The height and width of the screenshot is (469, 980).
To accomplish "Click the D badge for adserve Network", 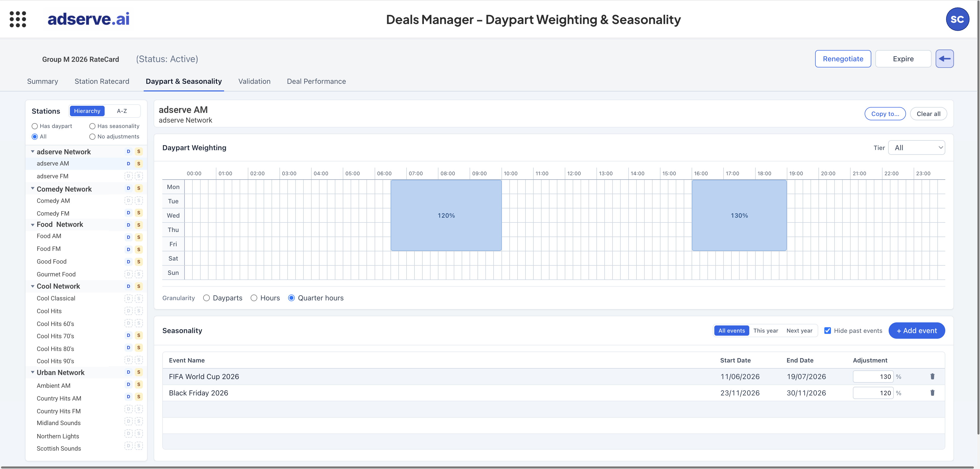I will [129, 151].
